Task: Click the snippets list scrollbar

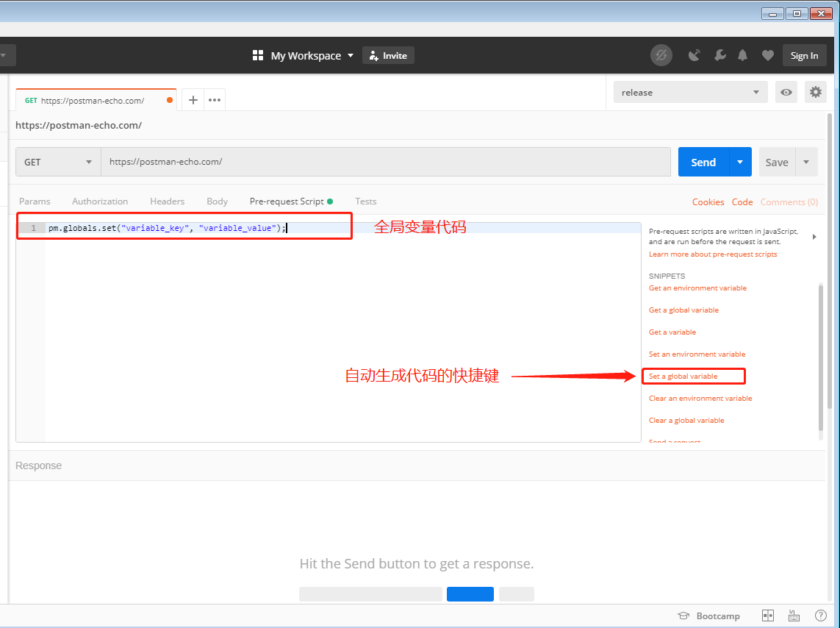Action: [x=821, y=357]
